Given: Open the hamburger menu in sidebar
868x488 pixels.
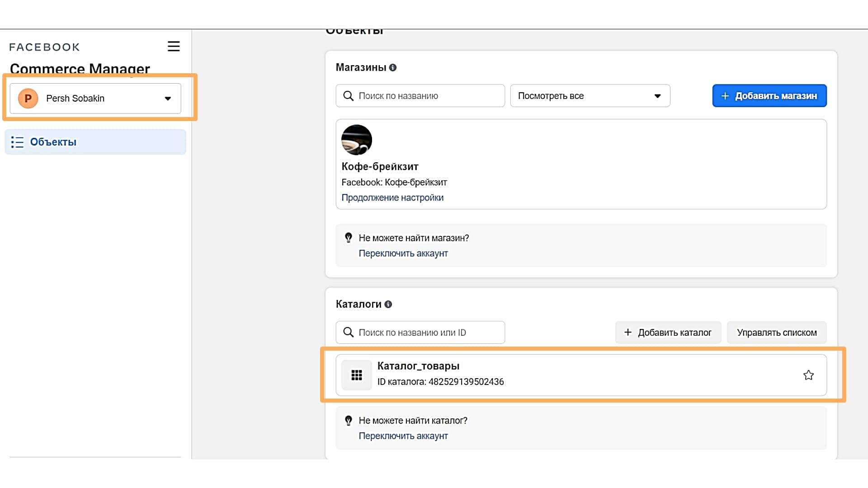Looking at the screenshot, I should click(x=174, y=47).
